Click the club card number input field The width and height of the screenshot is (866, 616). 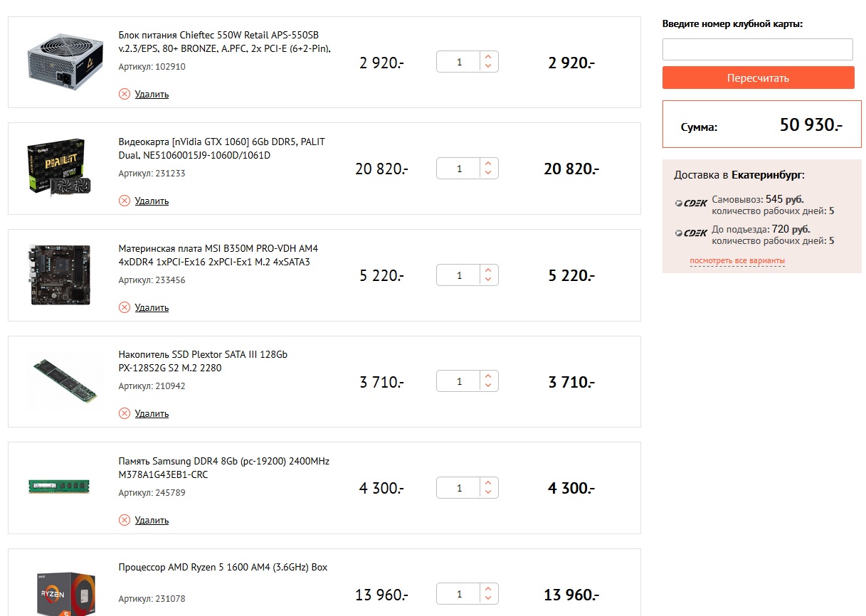click(757, 50)
